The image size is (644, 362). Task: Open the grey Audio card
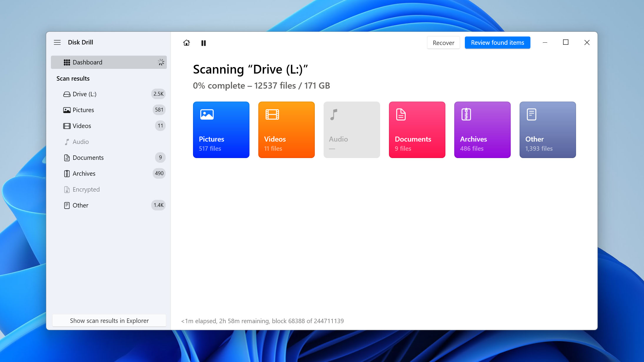[x=352, y=130]
